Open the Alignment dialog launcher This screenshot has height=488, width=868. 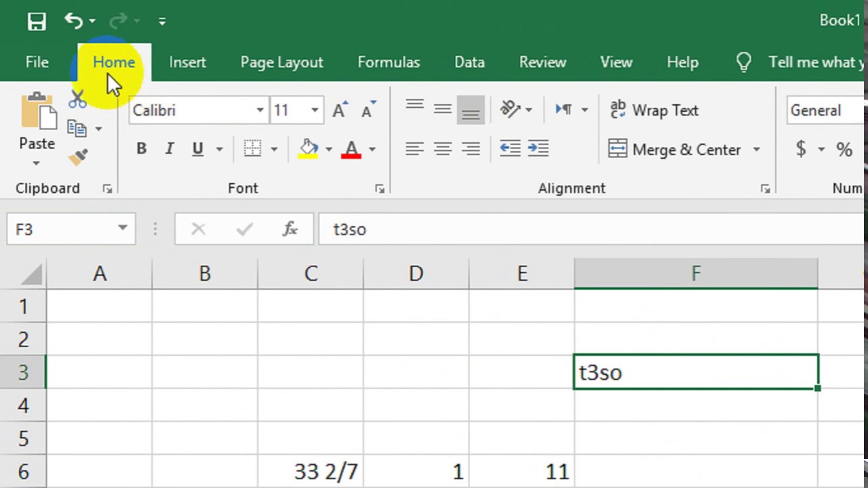765,189
